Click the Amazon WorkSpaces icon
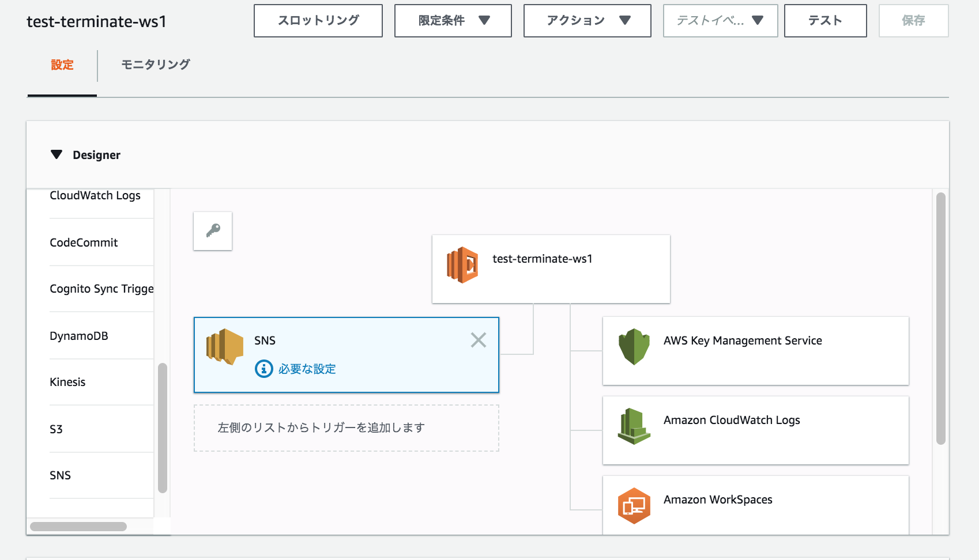Screen dimensions: 979x560 pyautogui.click(x=634, y=506)
